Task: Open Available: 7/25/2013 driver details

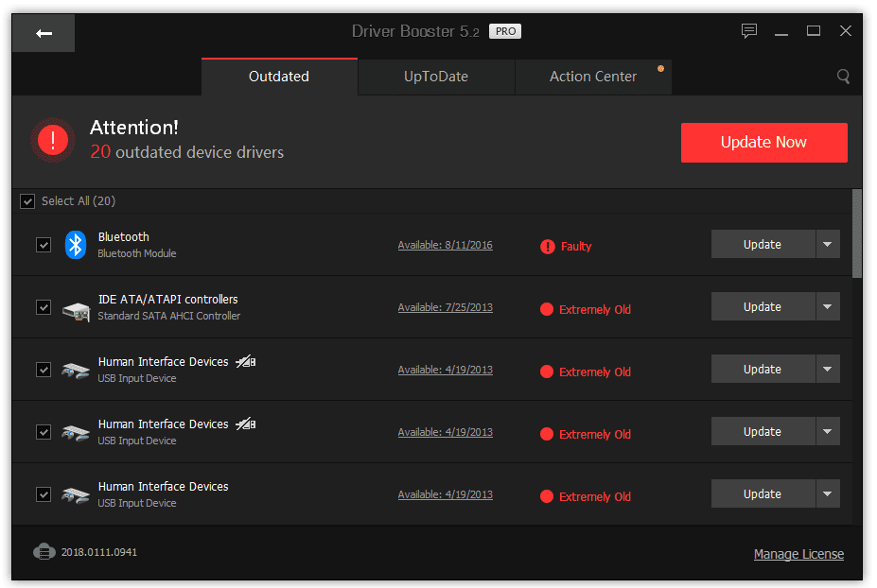Action: (x=446, y=307)
